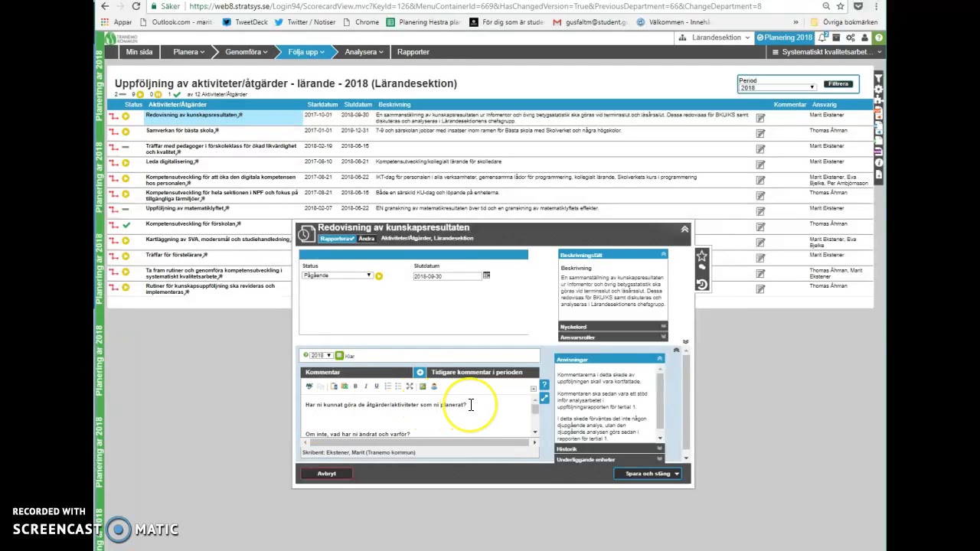Open comment icon for Leda digitalisering row

point(760,165)
